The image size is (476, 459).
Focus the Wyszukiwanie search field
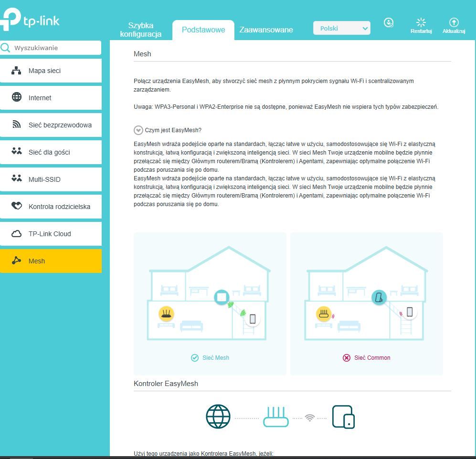51,48
